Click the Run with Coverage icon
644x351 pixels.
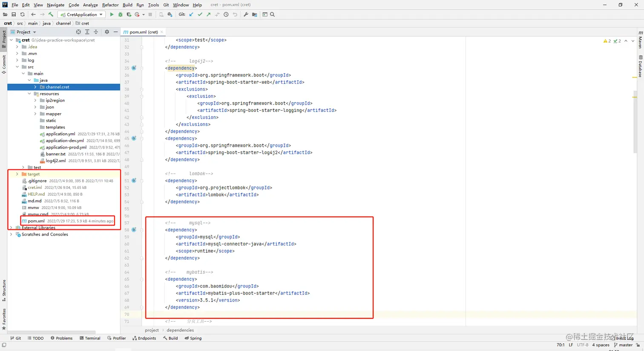[129, 14]
